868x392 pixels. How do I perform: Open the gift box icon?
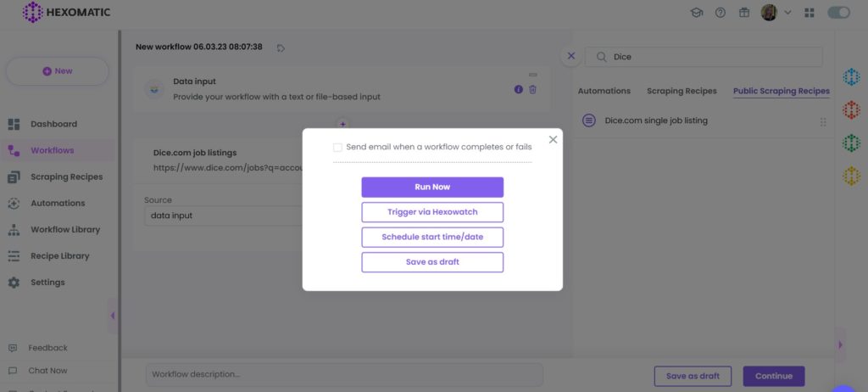(744, 12)
